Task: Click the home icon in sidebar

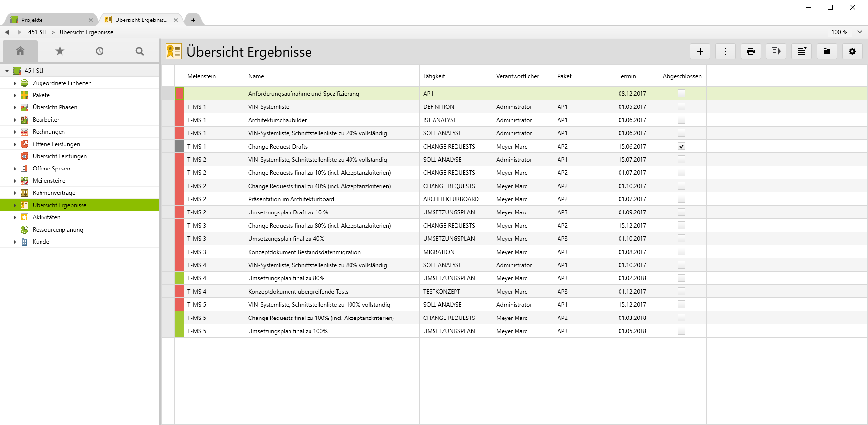Action: point(20,51)
